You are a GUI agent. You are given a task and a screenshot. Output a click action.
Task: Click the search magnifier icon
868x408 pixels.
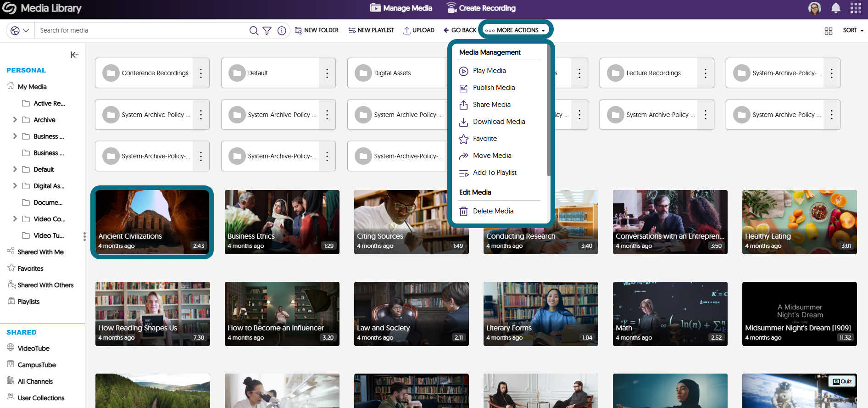(x=254, y=30)
